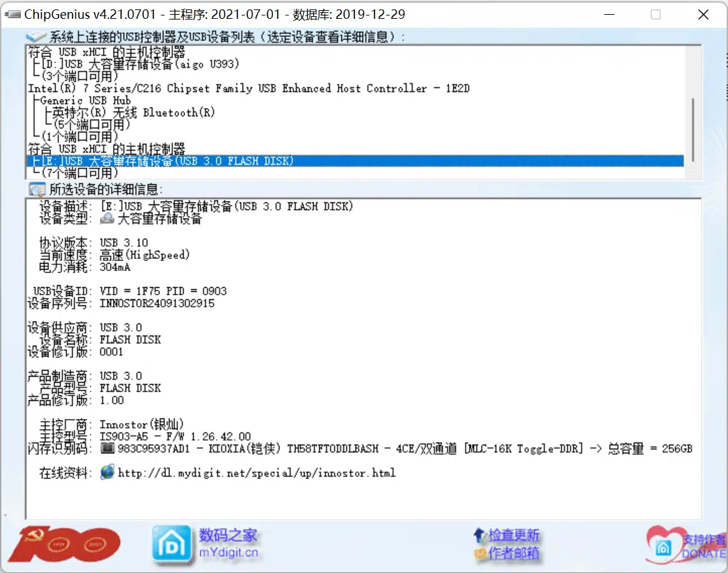The height and width of the screenshot is (573, 728).
Task: Click the up-arrow icon beside 检查更新
Action: click(x=479, y=536)
